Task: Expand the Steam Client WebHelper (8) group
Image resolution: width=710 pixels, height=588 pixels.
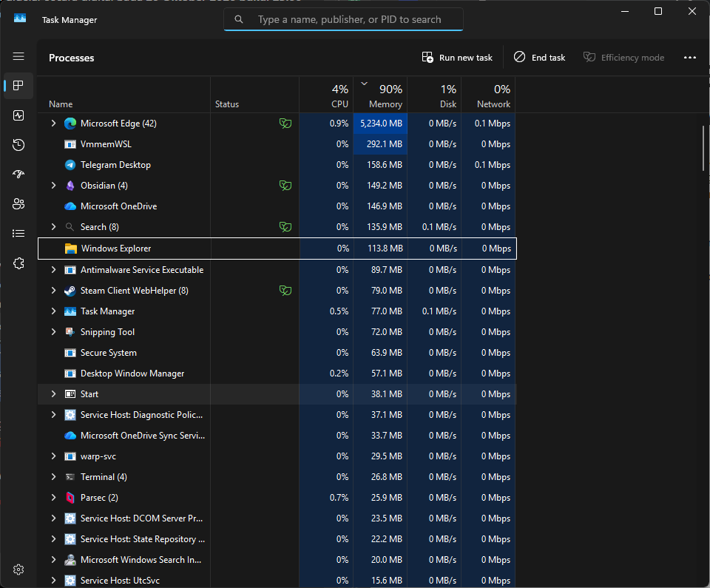Action: click(x=53, y=291)
